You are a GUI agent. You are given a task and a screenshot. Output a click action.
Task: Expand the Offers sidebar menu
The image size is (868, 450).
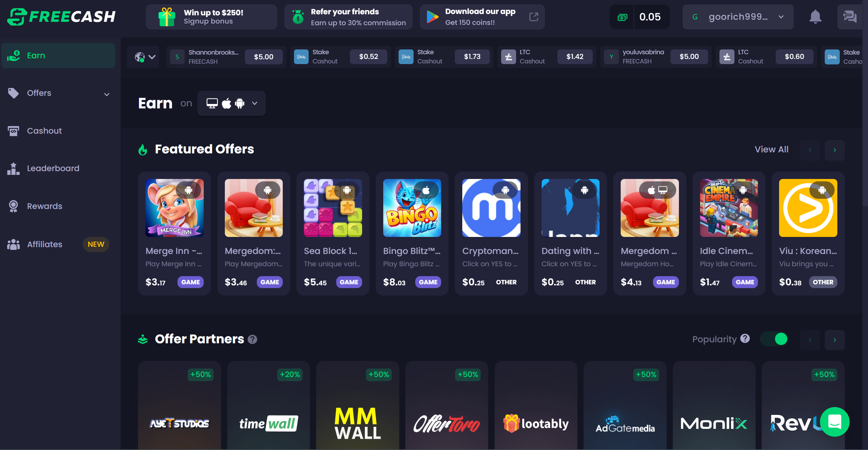[x=58, y=93]
